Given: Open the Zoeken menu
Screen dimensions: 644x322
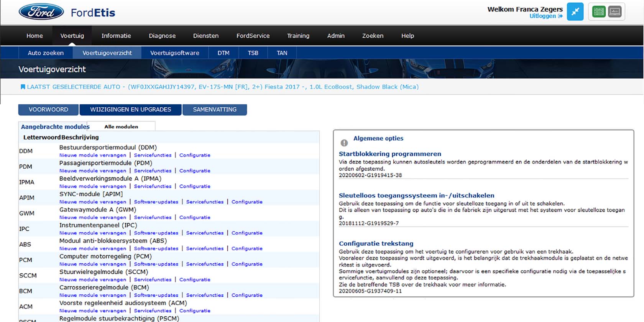Looking at the screenshot, I should pyautogui.click(x=373, y=36).
